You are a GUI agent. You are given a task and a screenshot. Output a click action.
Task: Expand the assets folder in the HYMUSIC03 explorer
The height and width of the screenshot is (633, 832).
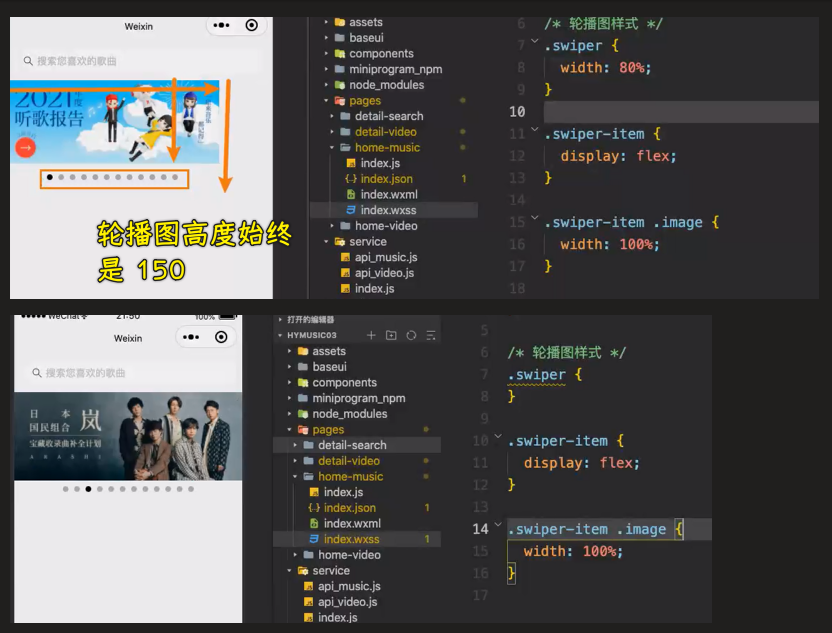point(290,351)
